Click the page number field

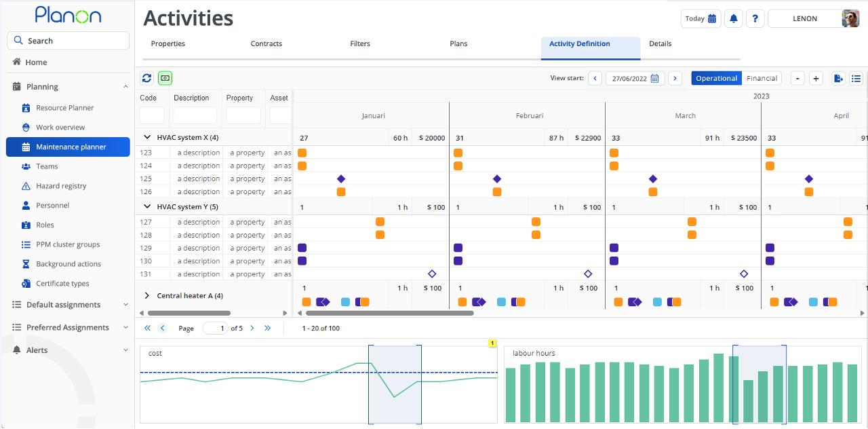point(216,328)
